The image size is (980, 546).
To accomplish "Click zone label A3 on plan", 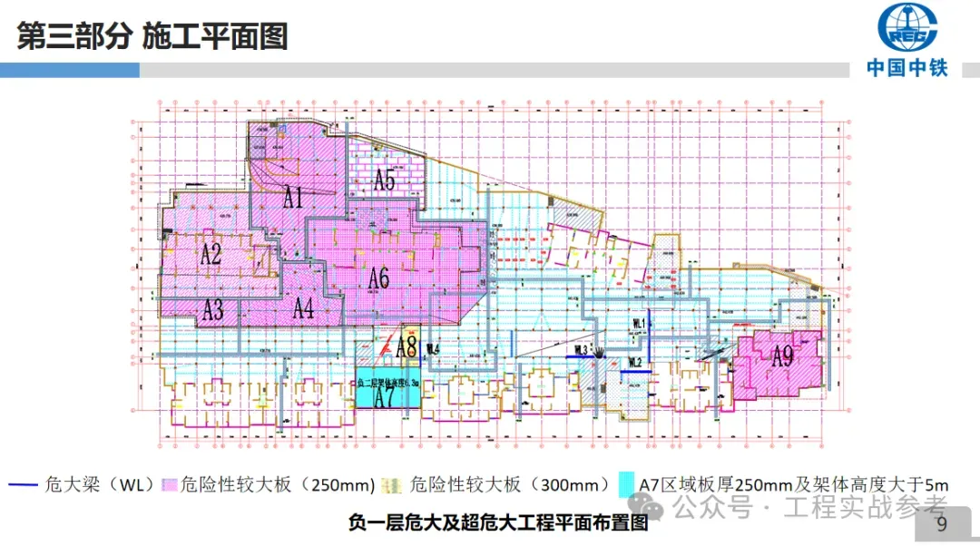I will pos(213,309).
